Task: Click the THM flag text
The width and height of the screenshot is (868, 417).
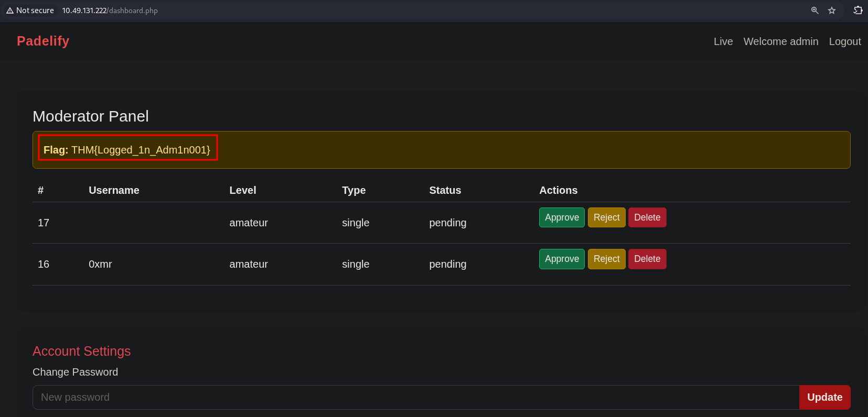Action: click(140, 150)
